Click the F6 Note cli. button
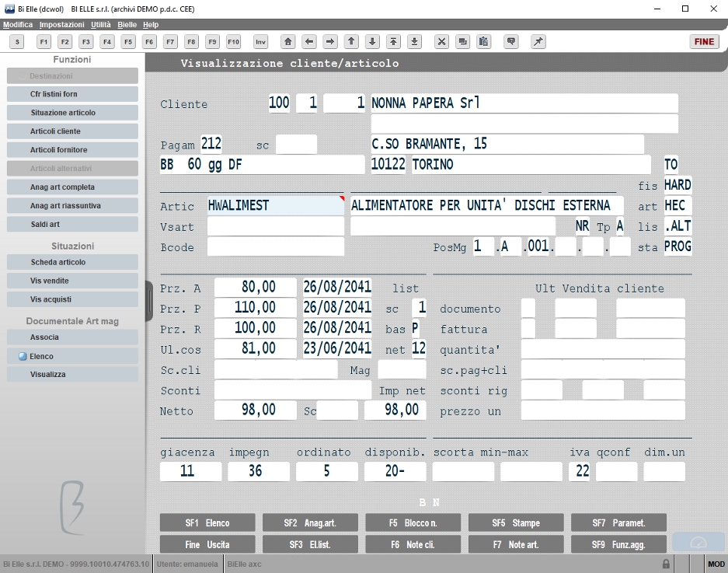728x573 pixels. click(x=413, y=544)
